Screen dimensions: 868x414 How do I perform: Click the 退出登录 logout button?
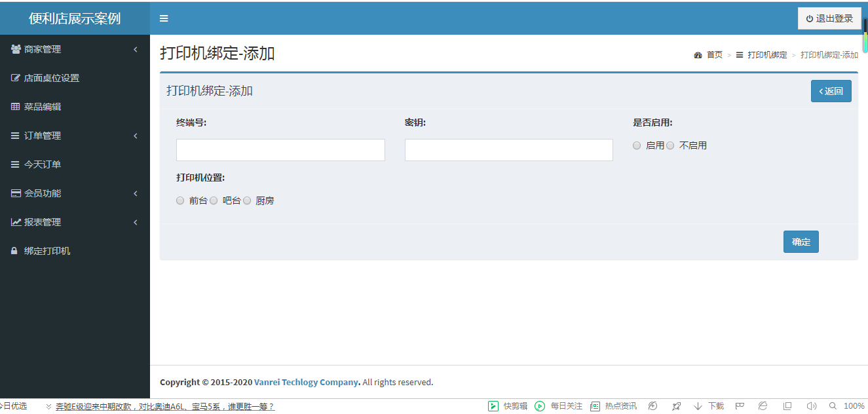pos(829,18)
